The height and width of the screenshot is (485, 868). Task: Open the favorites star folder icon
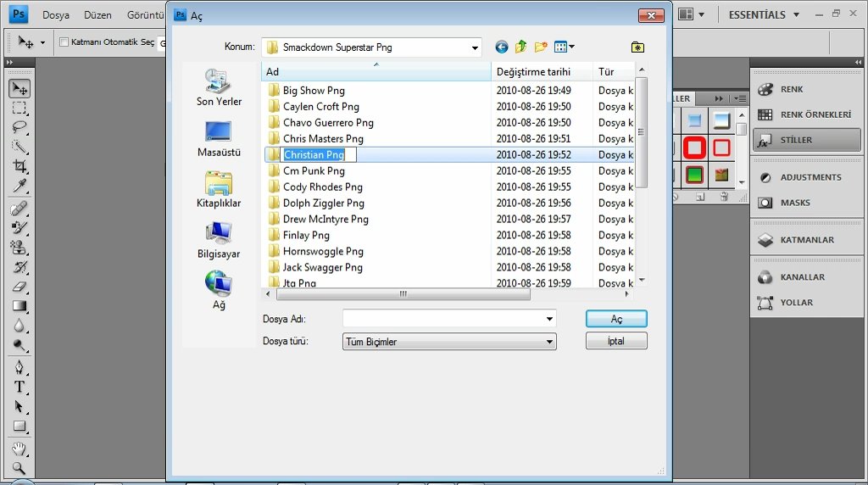coord(637,47)
